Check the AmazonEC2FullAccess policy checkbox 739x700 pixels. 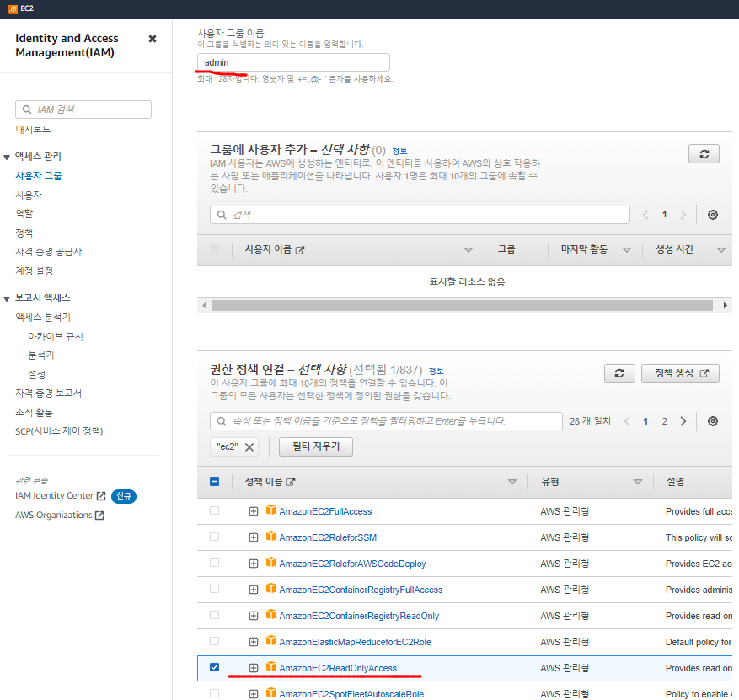214,510
